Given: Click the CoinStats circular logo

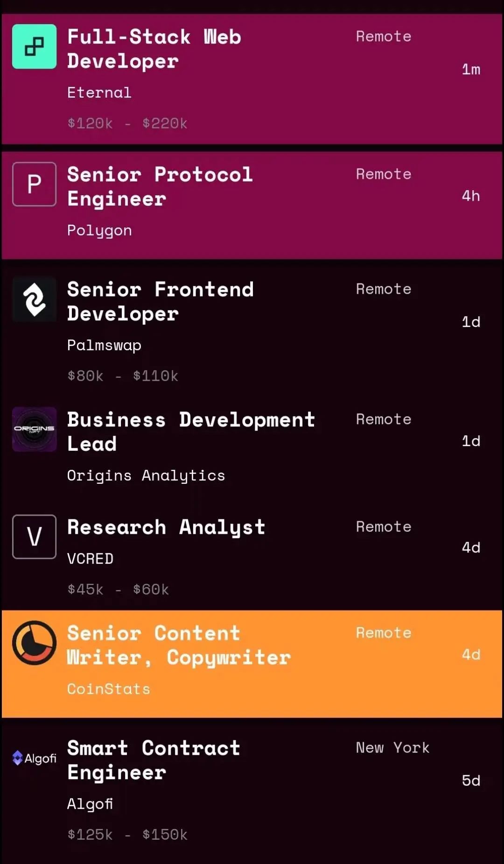Looking at the screenshot, I should (x=34, y=643).
